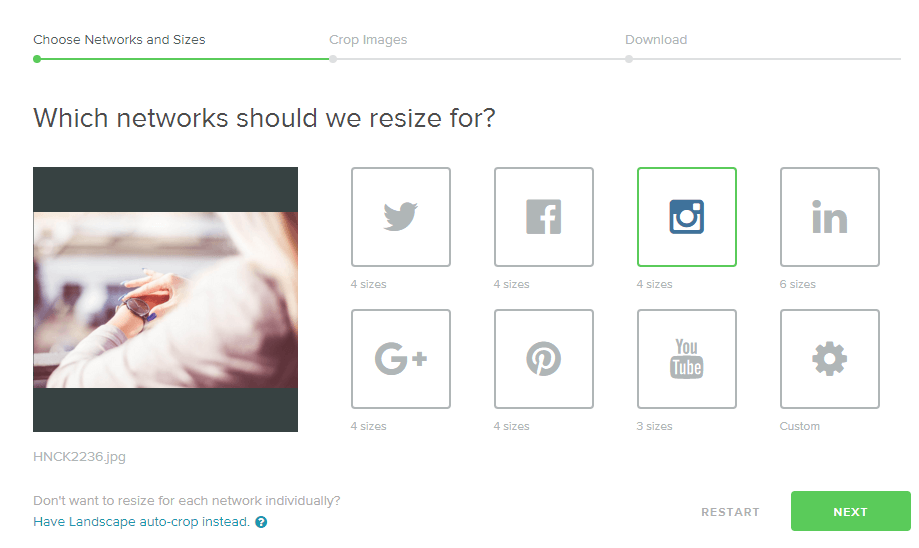Select the Google+ network tile

point(401,359)
